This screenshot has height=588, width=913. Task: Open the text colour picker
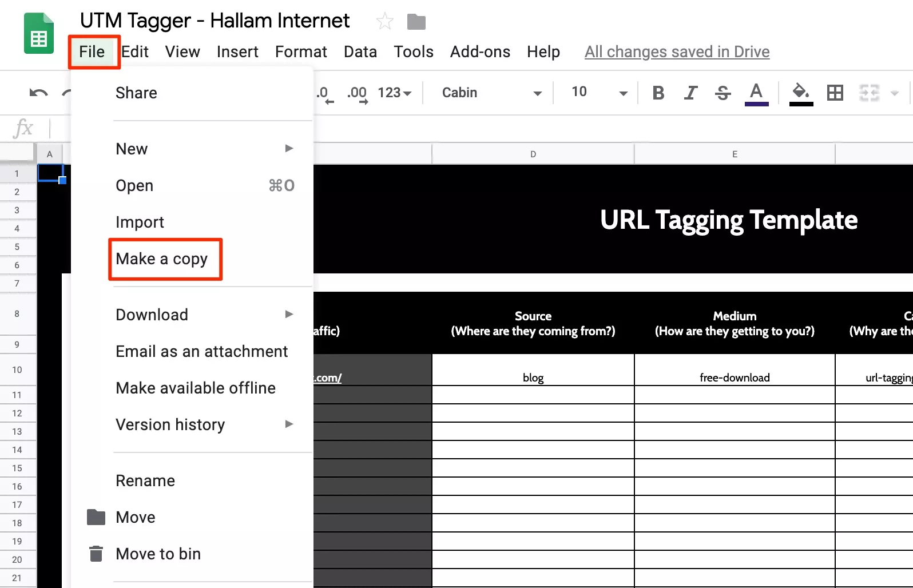pyautogui.click(x=756, y=93)
